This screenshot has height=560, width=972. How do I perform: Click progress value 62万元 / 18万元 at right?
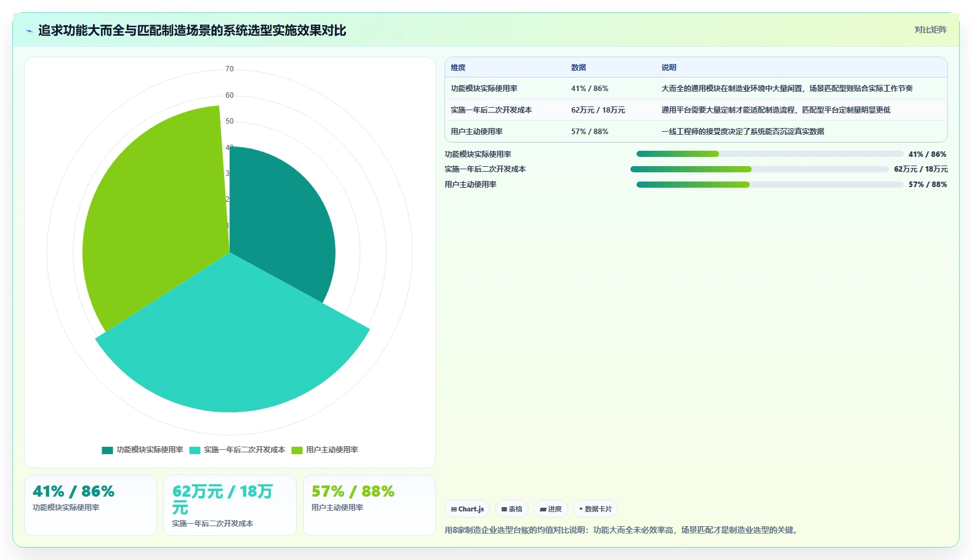pos(921,169)
